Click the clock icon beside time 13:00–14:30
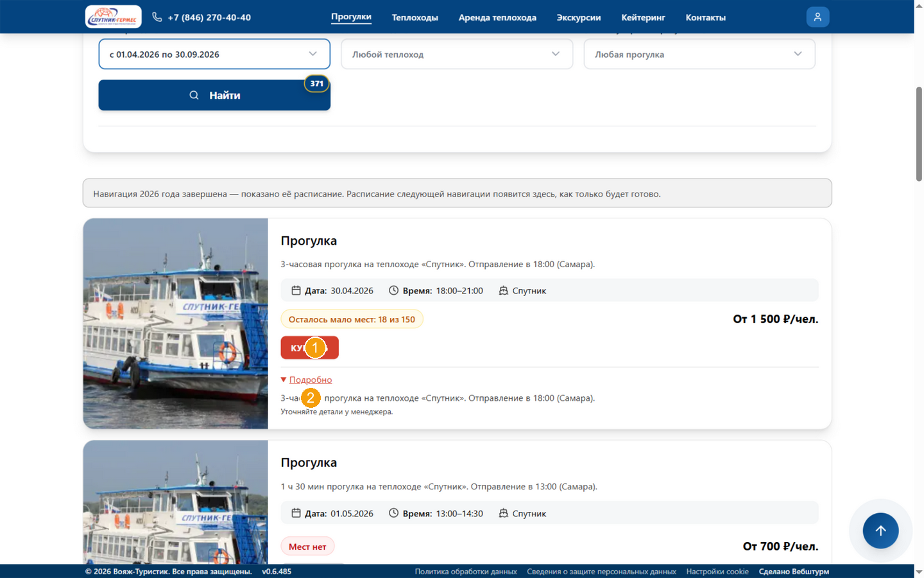Image resolution: width=924 pixels, height=578 pixels. pos(393,513)
